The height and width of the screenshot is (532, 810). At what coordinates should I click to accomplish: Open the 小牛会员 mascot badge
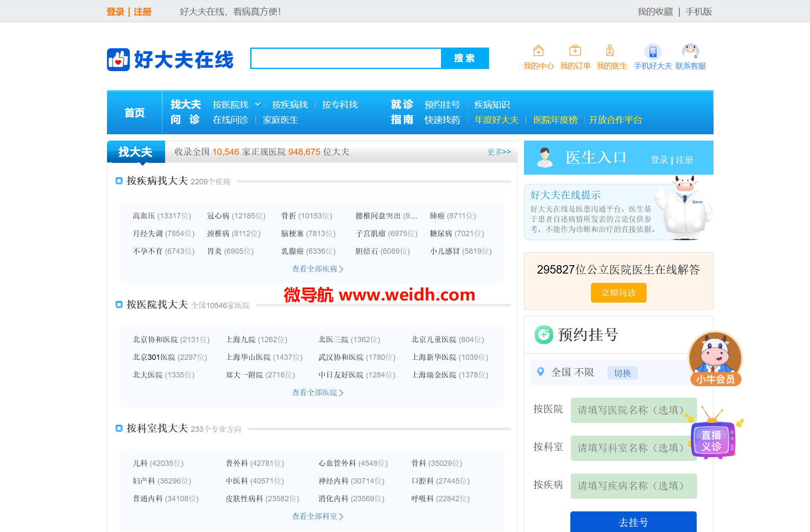(715, 359)
